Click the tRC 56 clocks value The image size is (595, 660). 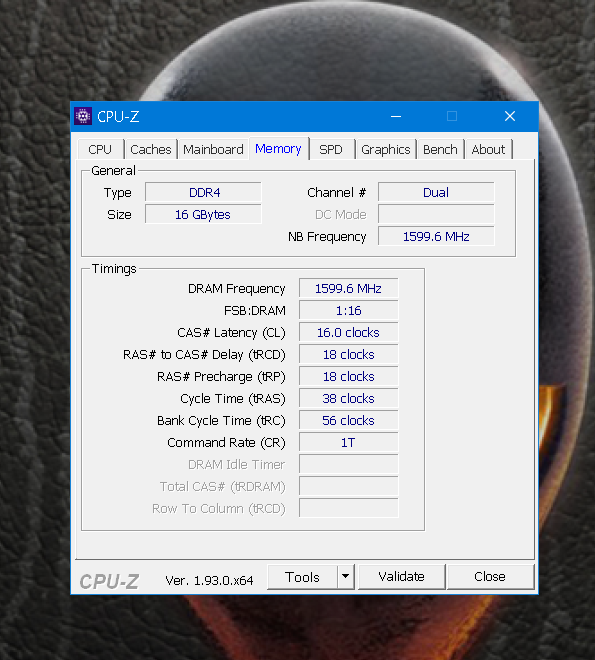(348, 420)
